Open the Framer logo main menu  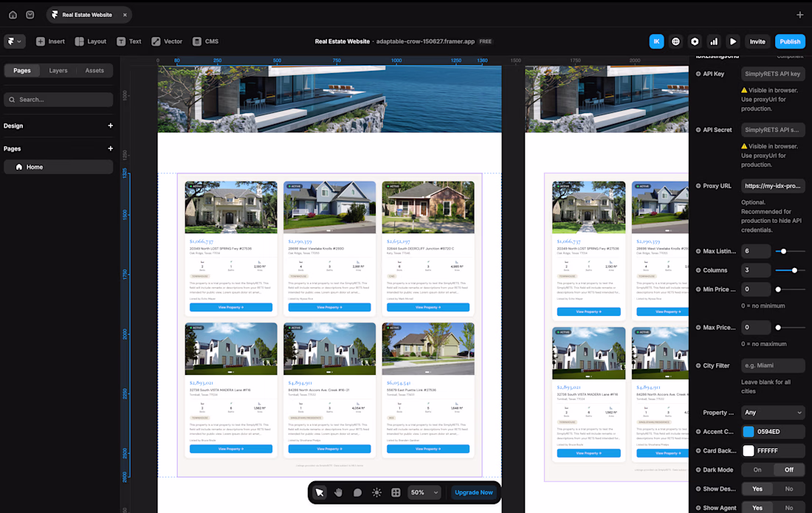click(x=15, y=41)
